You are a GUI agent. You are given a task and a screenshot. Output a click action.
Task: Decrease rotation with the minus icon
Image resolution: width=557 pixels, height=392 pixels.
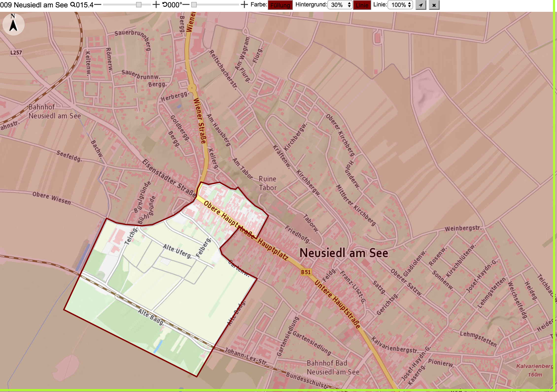click(x=186, y=5)
